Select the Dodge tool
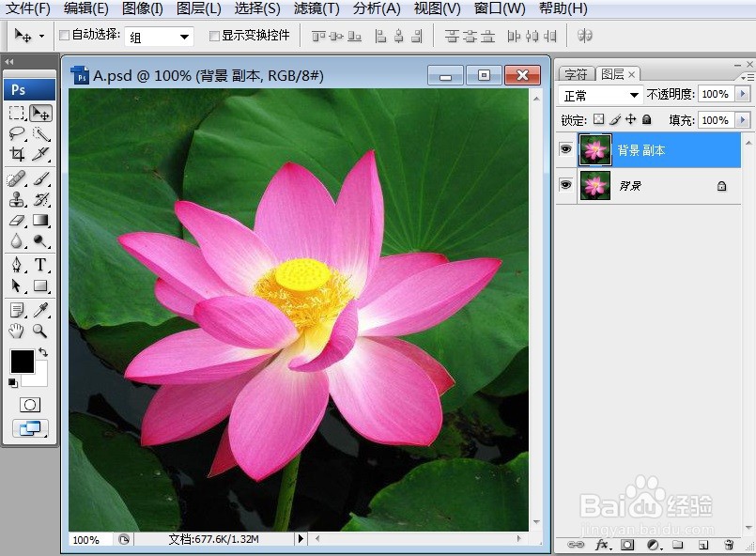 [x=40, y=240]
